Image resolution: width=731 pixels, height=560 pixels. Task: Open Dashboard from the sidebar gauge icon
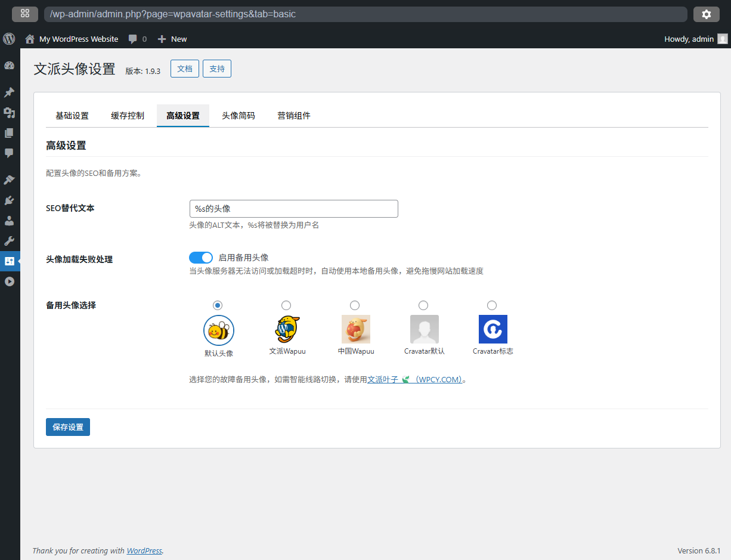pyautogui.click(x=9, y=66)
